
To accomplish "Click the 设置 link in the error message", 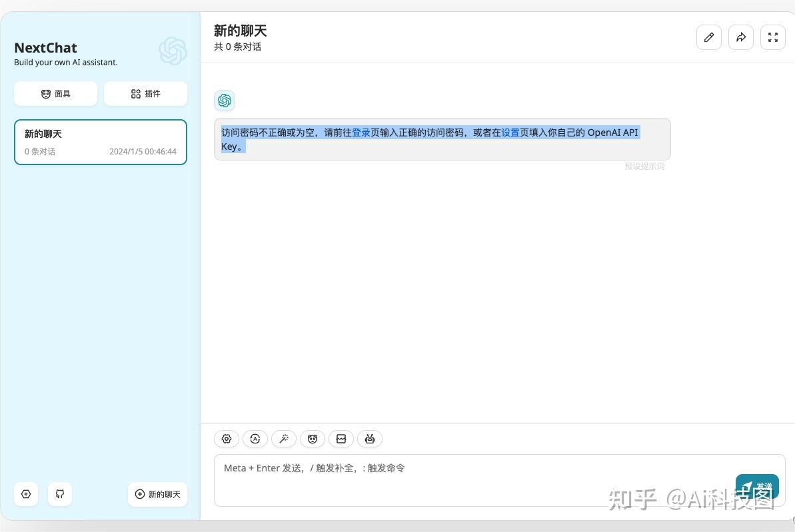I will point(510,133).
